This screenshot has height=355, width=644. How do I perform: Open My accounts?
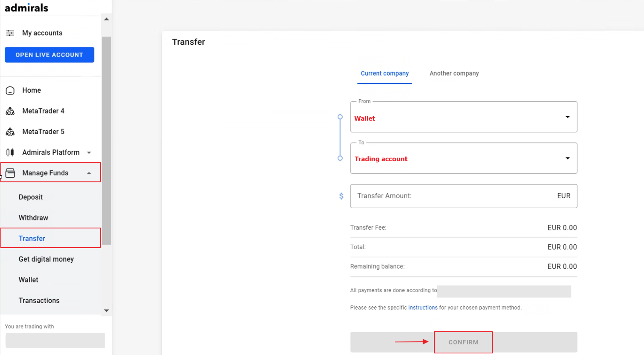click(42, 33)
